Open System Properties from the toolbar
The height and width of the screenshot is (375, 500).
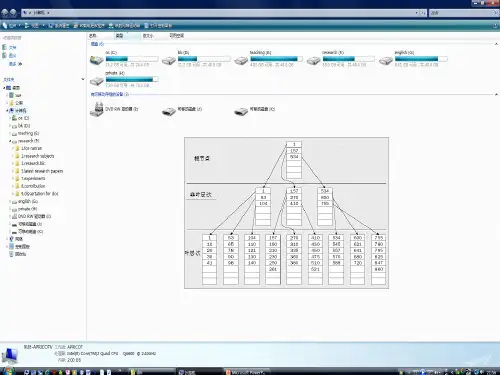59,26
